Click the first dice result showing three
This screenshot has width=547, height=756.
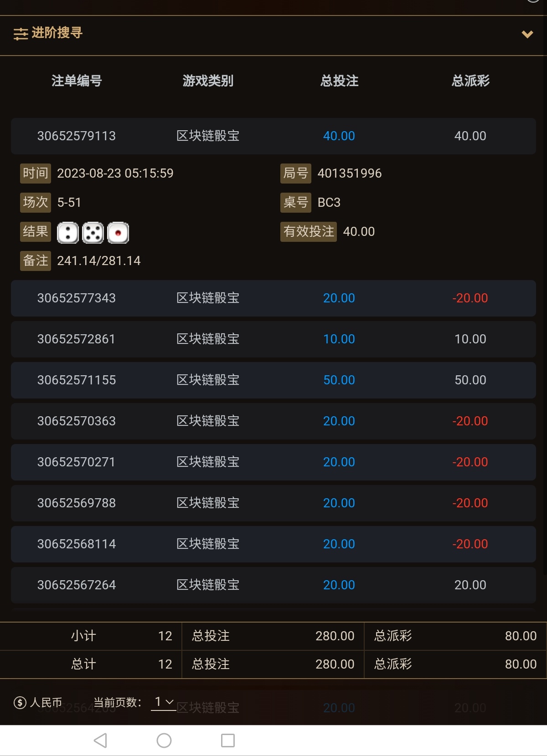[67, 233]
